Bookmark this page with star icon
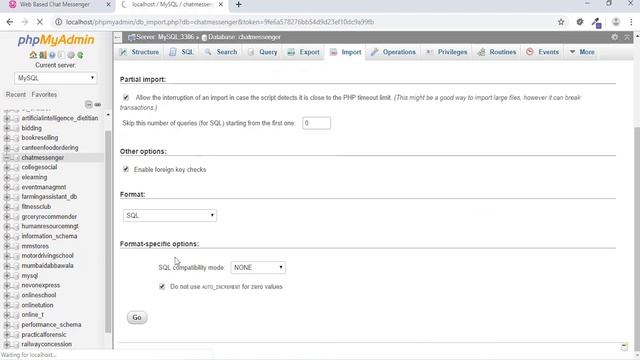 coord(561,22)
